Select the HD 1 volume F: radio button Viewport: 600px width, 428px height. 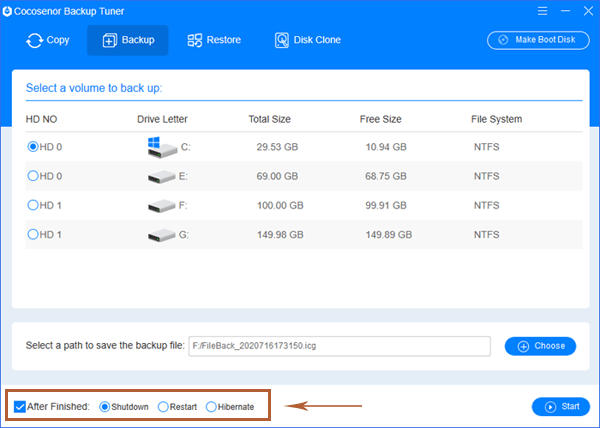tap(33, 205)
